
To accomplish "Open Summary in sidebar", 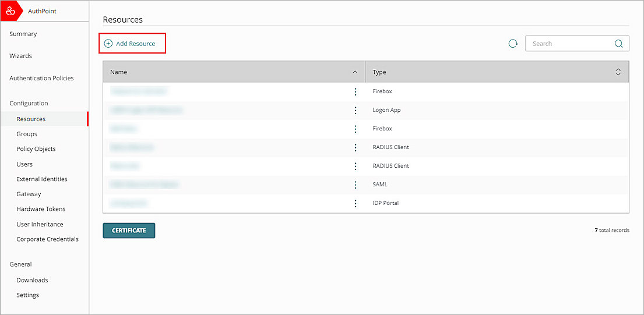I will [x=23, y=34].
